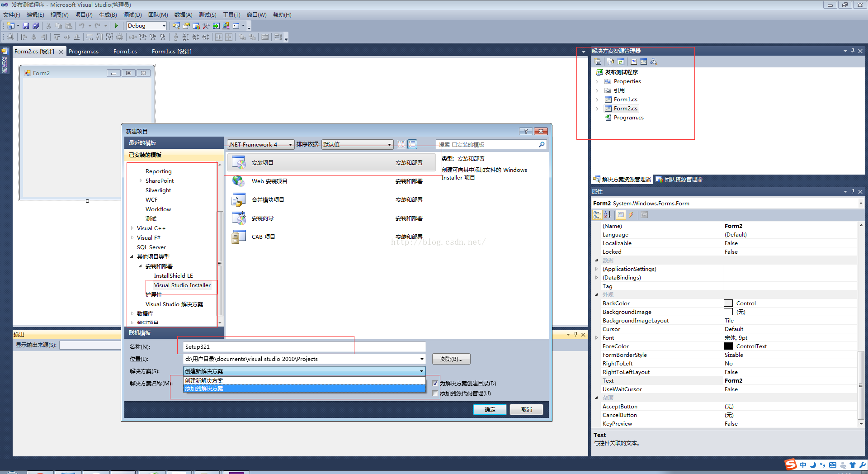
Task: Click the Categorized icon in the Properties panel
Action: (x=598, y=215)
